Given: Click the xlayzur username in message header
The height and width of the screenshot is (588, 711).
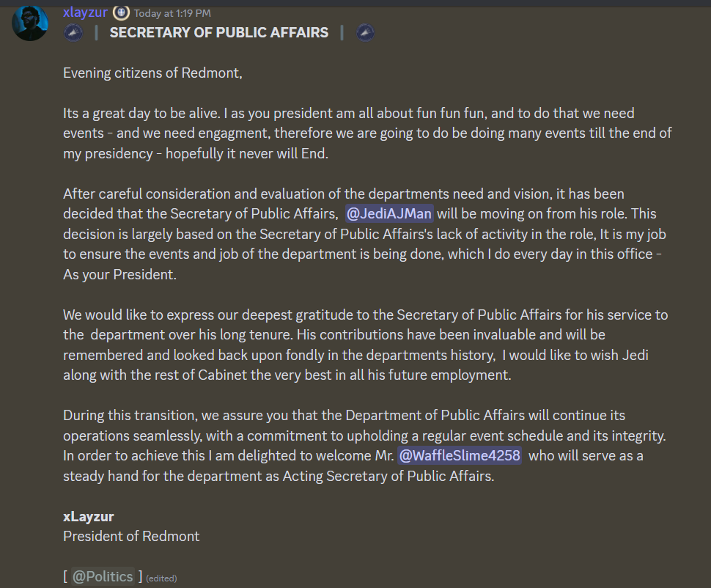Looking at the screenshot, I should coord(85,12).
